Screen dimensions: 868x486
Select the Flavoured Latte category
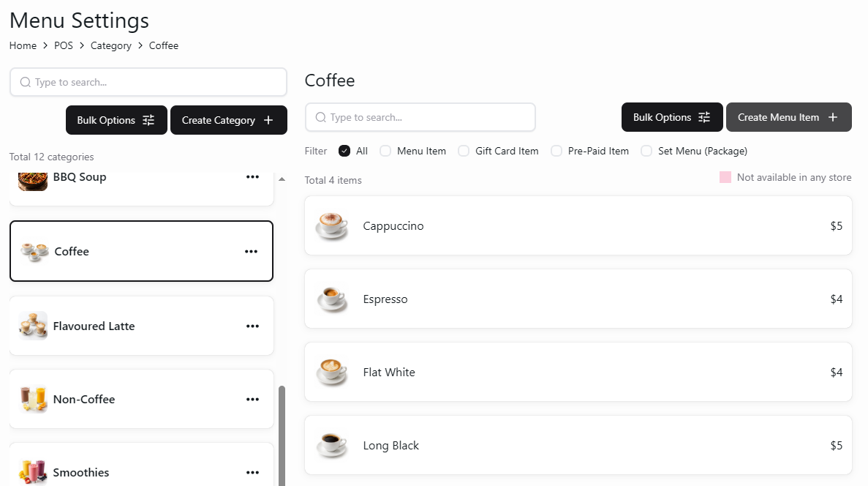(141, 326)
